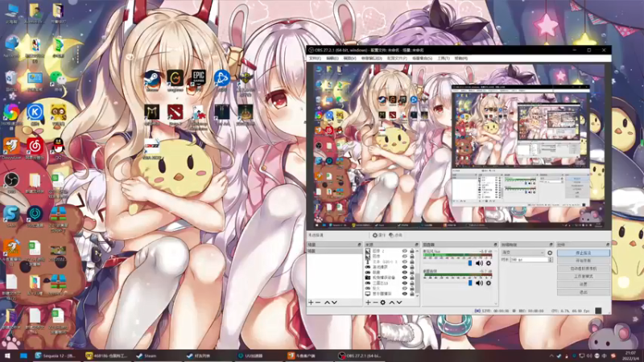Viewport: 644px width, 362px height.
Task: Pop out the Audio Mixer dock
Action: point(495,245)
